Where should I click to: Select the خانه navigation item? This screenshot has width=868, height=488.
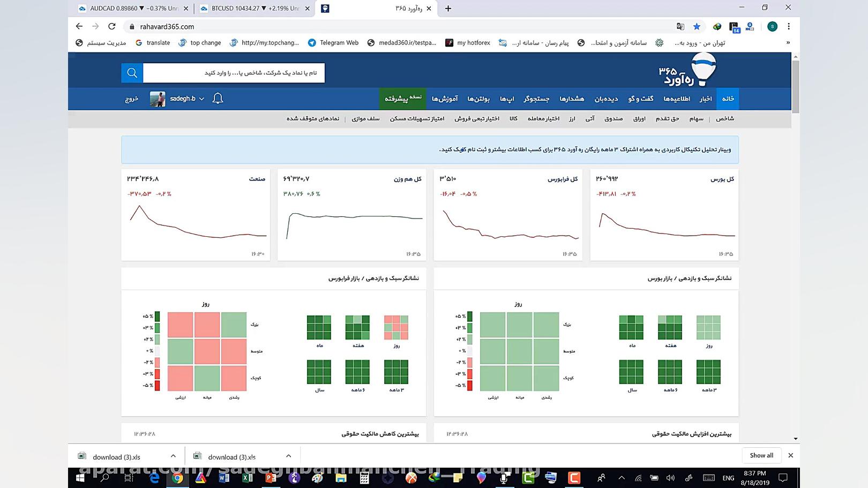coord(728,99)
